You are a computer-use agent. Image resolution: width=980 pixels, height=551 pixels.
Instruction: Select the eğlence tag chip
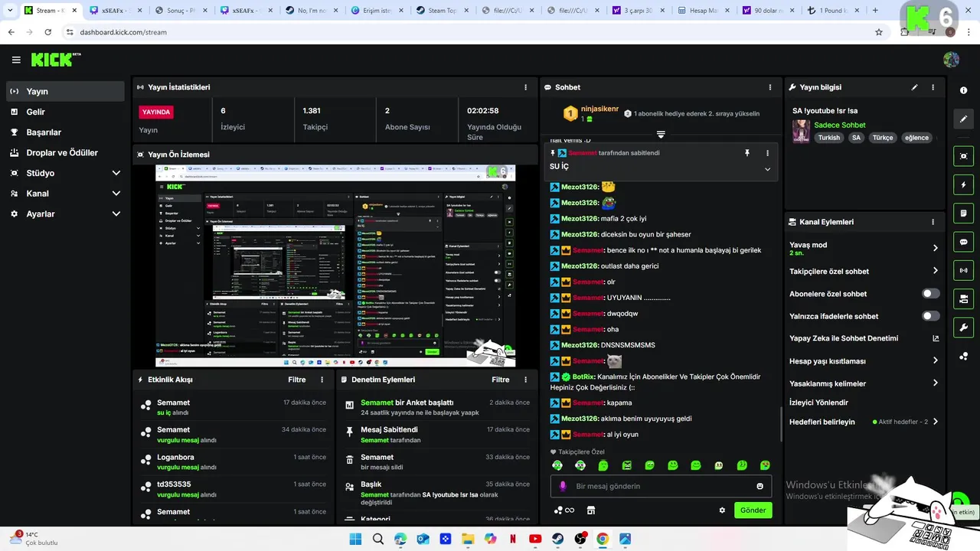916,138
